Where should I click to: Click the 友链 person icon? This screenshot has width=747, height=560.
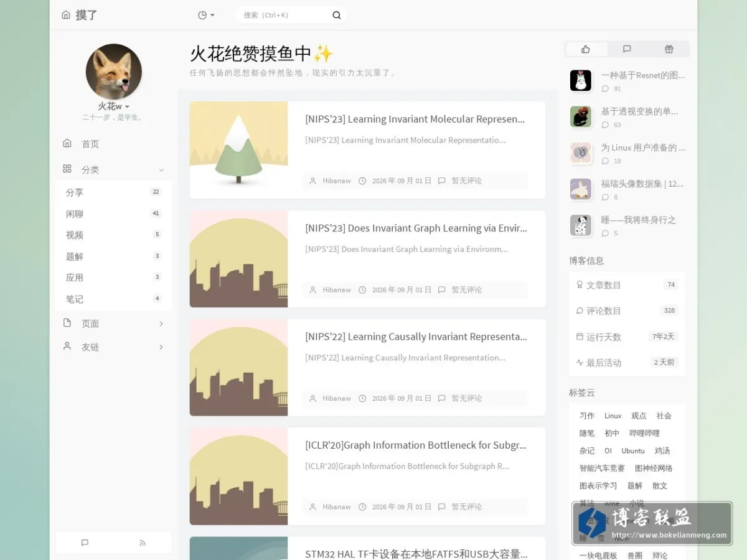67,347
